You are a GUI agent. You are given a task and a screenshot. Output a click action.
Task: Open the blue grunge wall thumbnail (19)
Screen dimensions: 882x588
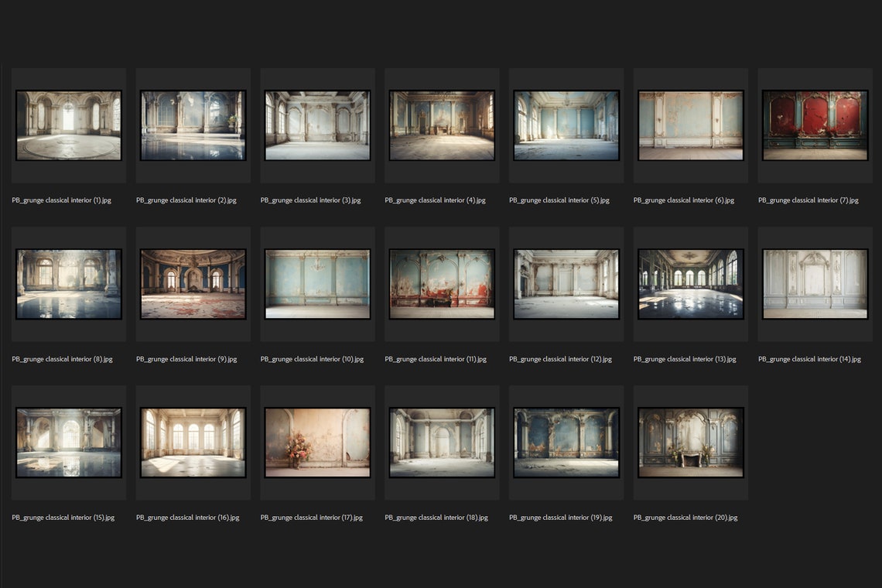pyautogui.click(x=566, y=443)
